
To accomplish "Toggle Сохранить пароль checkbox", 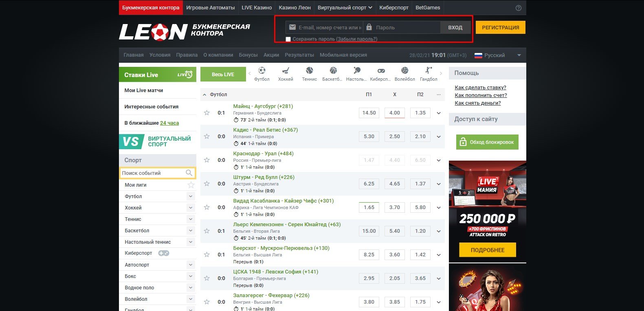I will point(288,40).
